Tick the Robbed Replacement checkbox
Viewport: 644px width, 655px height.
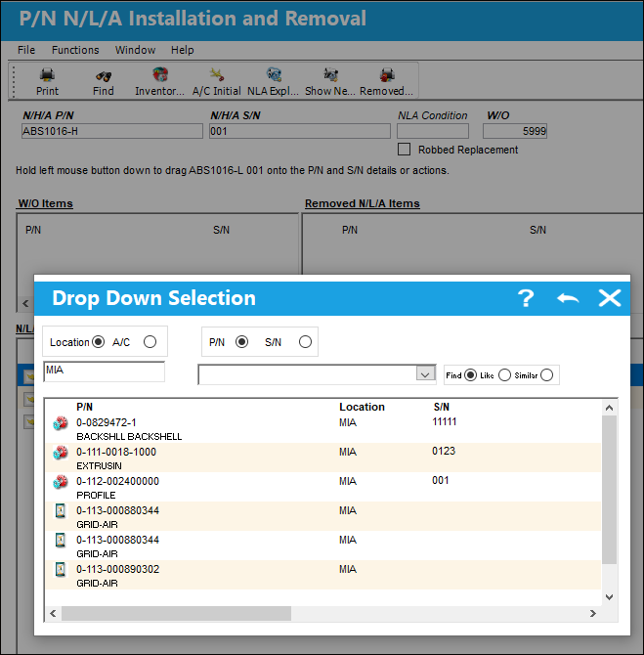pos(404,150)
